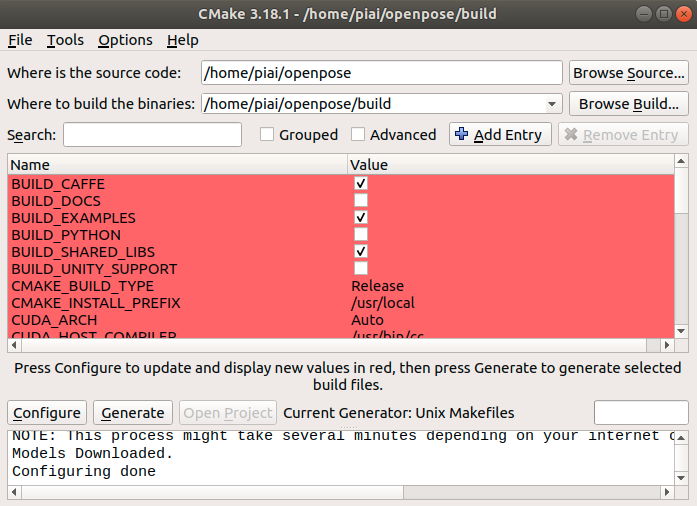
Task: Click the Release value
Action: [378, 286]
